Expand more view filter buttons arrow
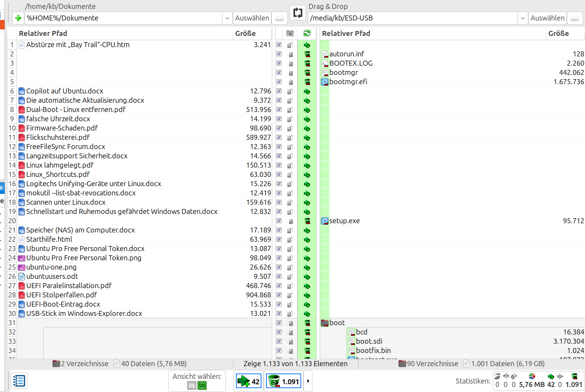The image size is (585, 392). click(x=308, y=381)
